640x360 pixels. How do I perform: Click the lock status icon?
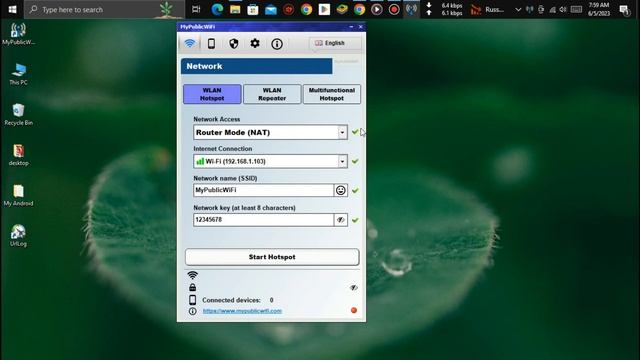point(192,287)
